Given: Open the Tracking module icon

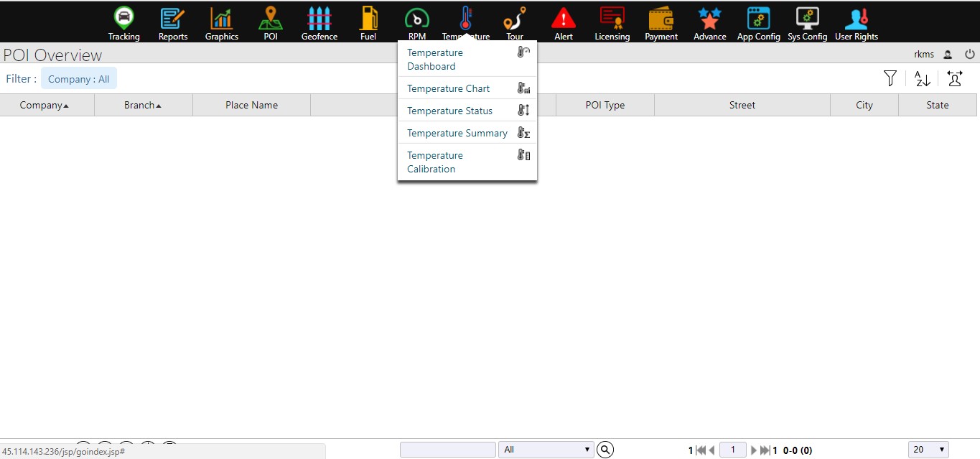Looking at the screenshot, I should pos(123,18).
